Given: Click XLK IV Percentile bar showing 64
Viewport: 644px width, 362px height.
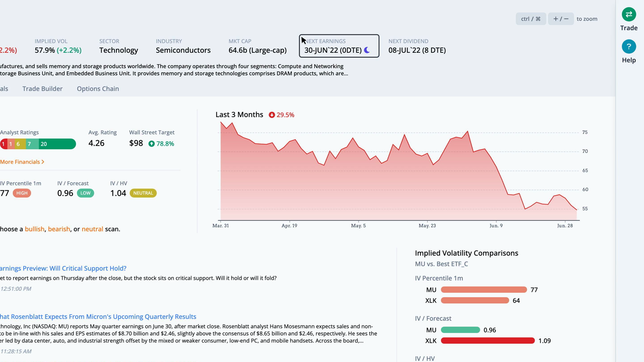Looking at the screenshot, I should coord(475,300).
